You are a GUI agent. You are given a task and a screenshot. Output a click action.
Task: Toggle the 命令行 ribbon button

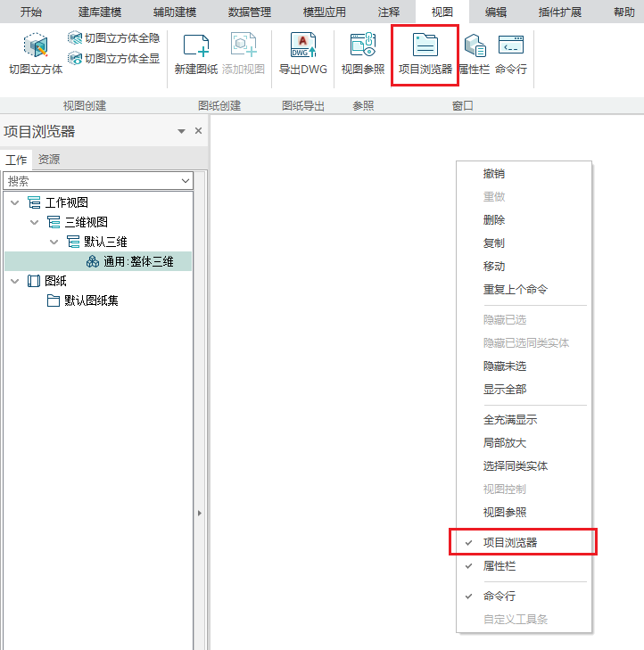pos(511,53)
